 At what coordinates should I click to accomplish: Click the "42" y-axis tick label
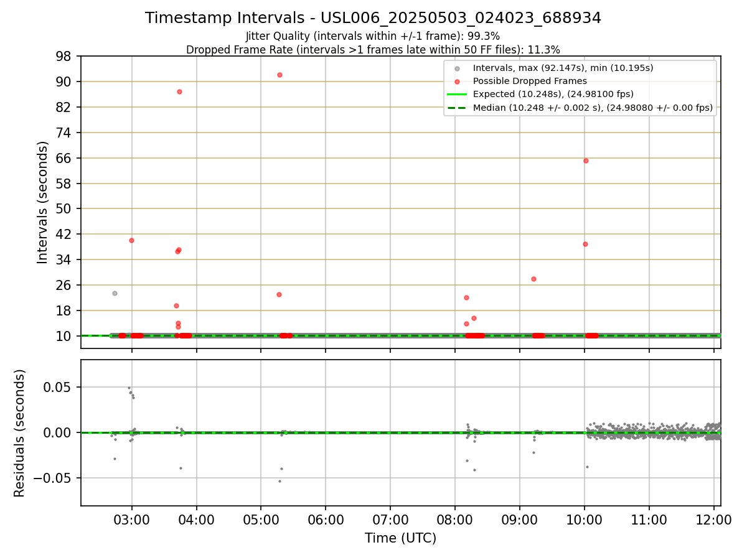[65, 234]
